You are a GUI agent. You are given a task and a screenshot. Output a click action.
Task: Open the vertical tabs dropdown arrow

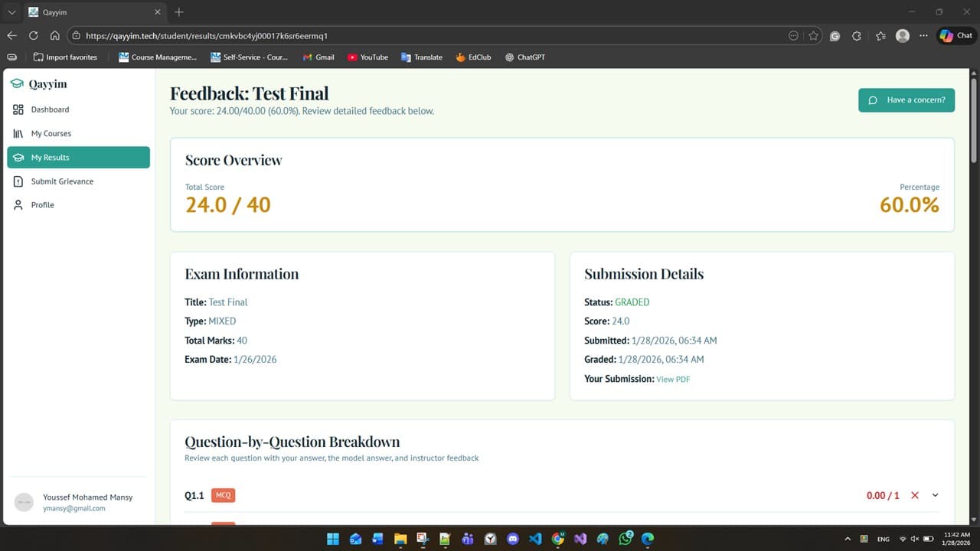coord(11,11)
